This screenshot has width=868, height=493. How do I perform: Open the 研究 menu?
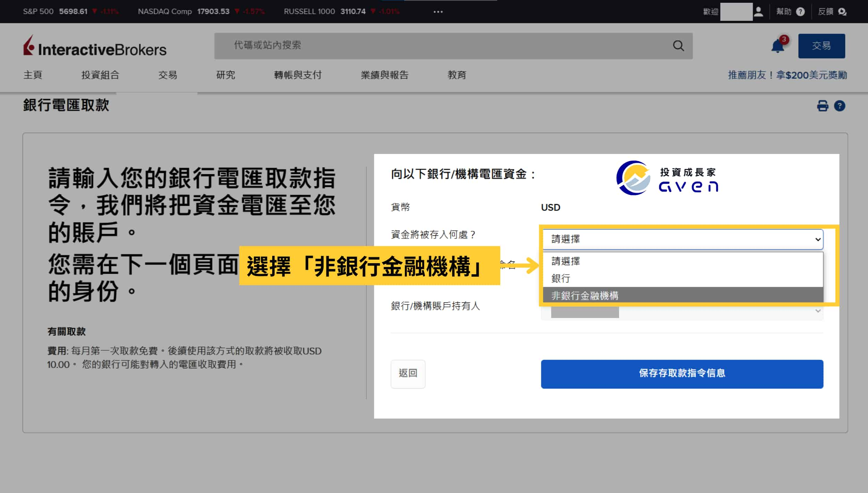tap(226, 75)
